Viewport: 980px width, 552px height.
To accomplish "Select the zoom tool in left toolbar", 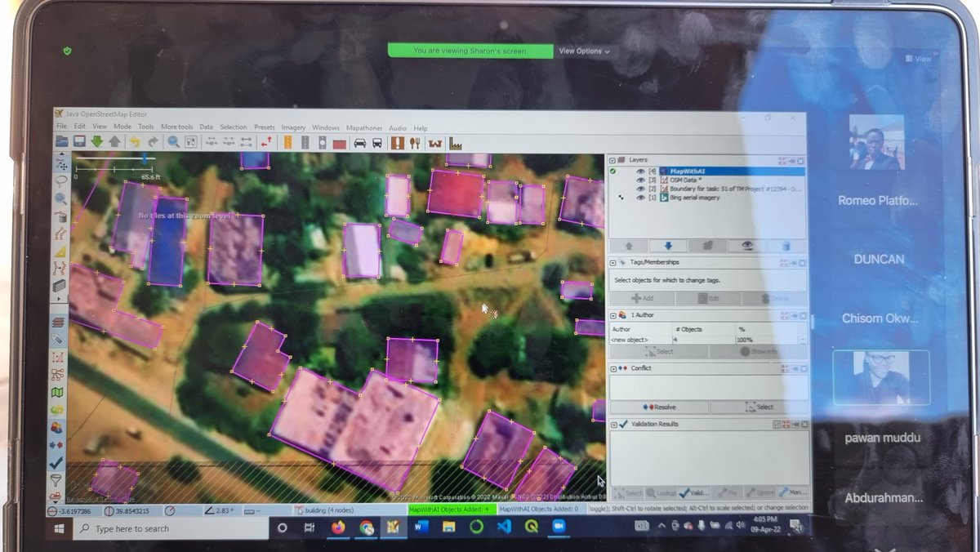I will click(x=60, y=198).
